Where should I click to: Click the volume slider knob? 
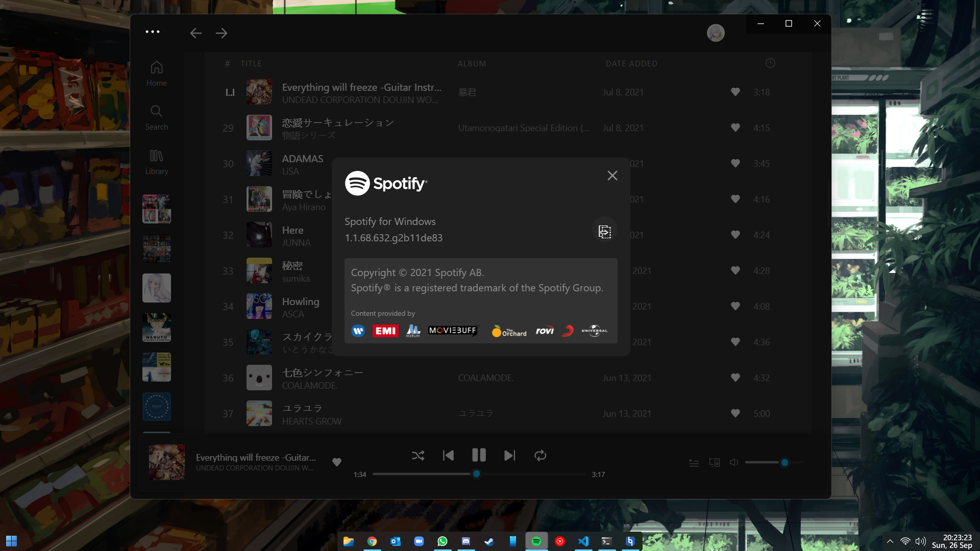[x=785, y=463]
